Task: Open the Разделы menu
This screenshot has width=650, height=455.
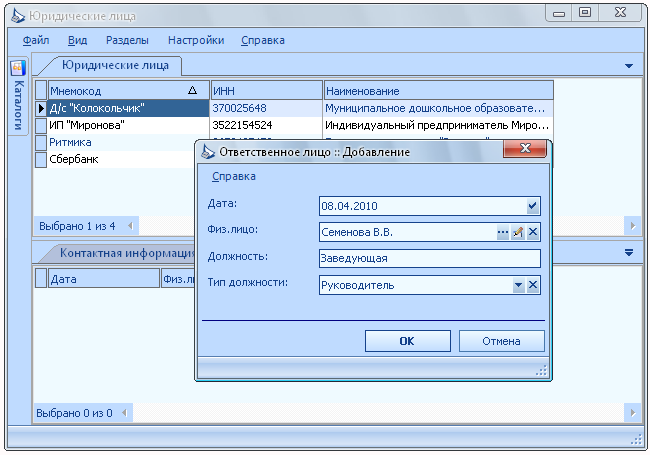Action: [127, 40]
